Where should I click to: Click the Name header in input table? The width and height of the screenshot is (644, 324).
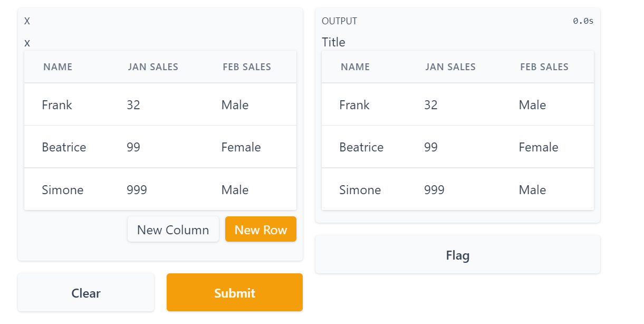coord(57,67)
